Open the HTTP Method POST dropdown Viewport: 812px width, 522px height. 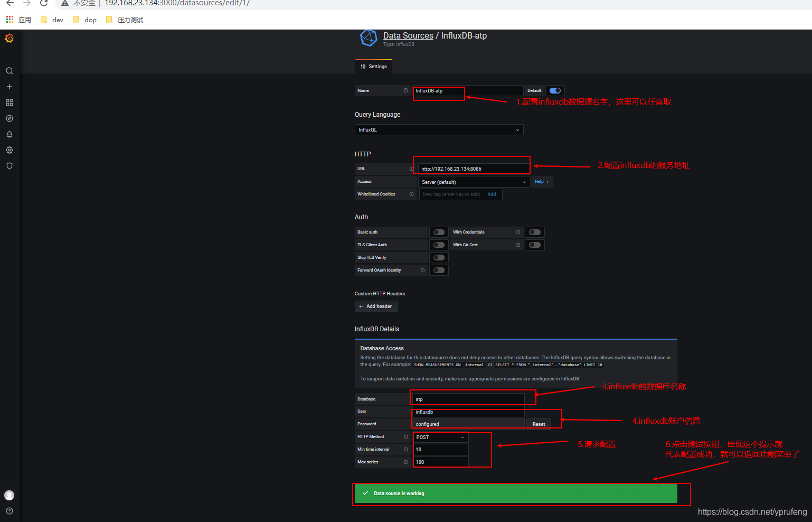pos(440,437)
